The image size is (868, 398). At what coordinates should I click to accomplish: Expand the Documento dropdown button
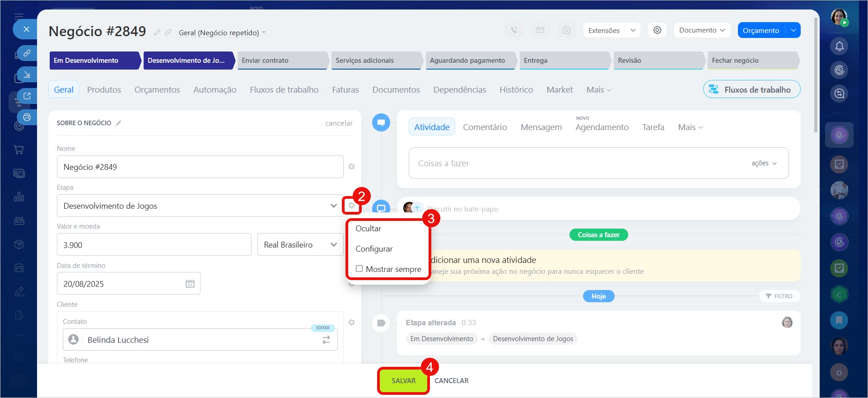click(702, 30)
